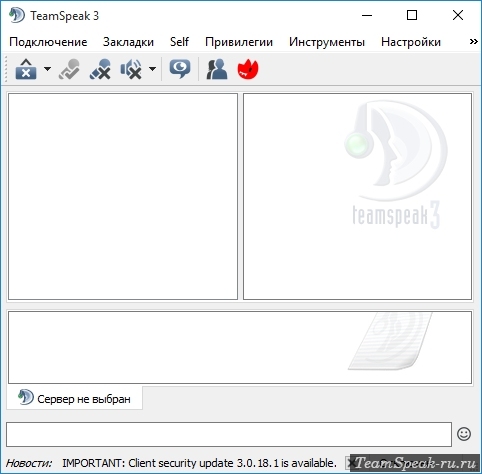482x474 pixels.
Task: Click the security update news text
Action: point(199,463)
